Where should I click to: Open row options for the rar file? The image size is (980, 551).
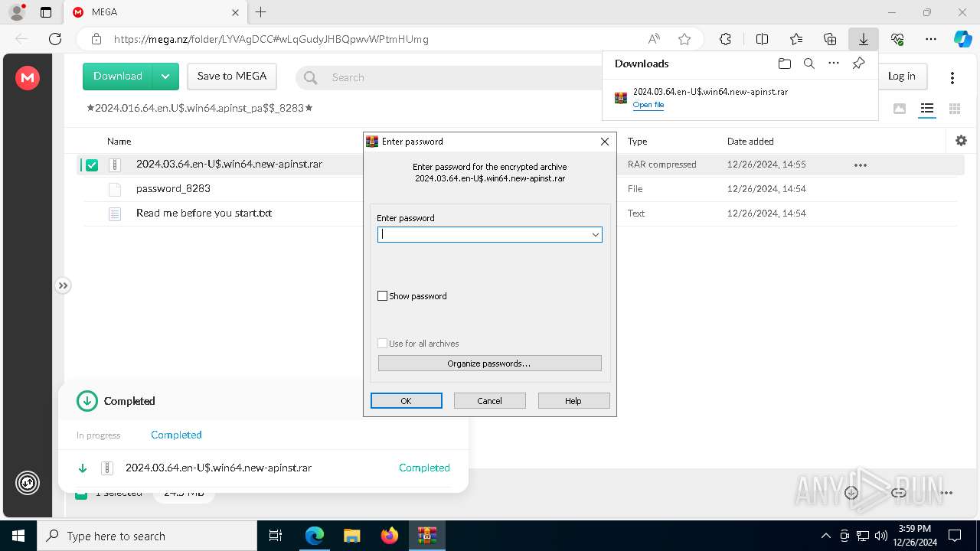coord(861,165)
